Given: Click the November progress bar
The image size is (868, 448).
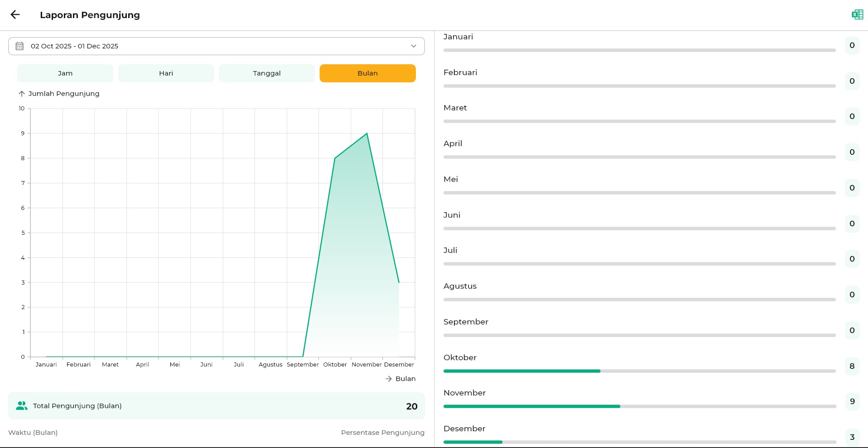Looking at the screenshot, I should coord(639,406).
